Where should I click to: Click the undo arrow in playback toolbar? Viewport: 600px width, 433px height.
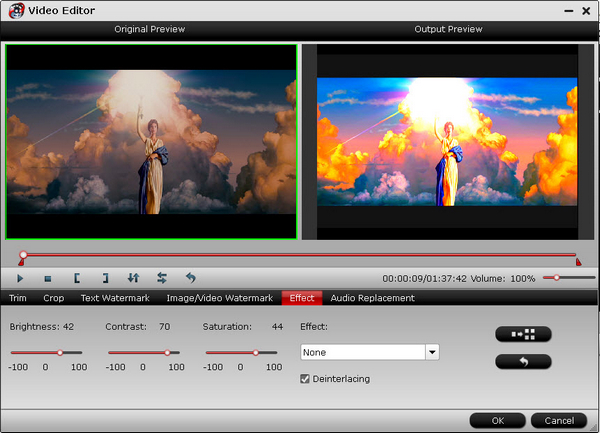tap(191, 278)
